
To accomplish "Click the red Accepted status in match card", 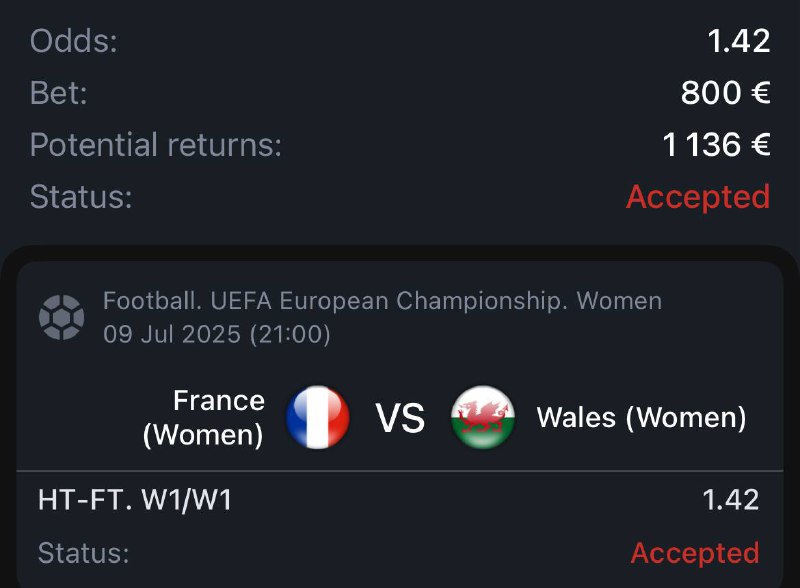I will pos(695,552).
